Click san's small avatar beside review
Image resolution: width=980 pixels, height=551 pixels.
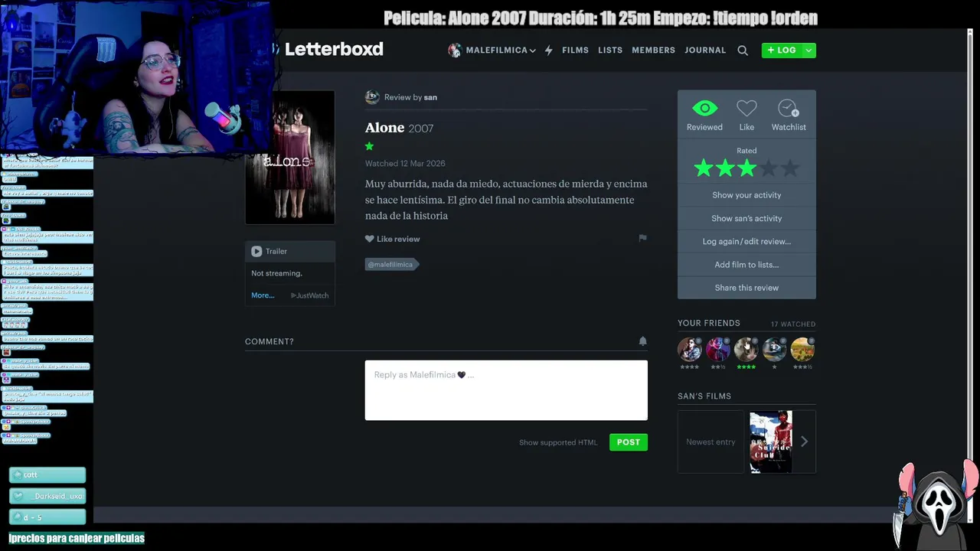pyautogui.click(x=372, y=97)
